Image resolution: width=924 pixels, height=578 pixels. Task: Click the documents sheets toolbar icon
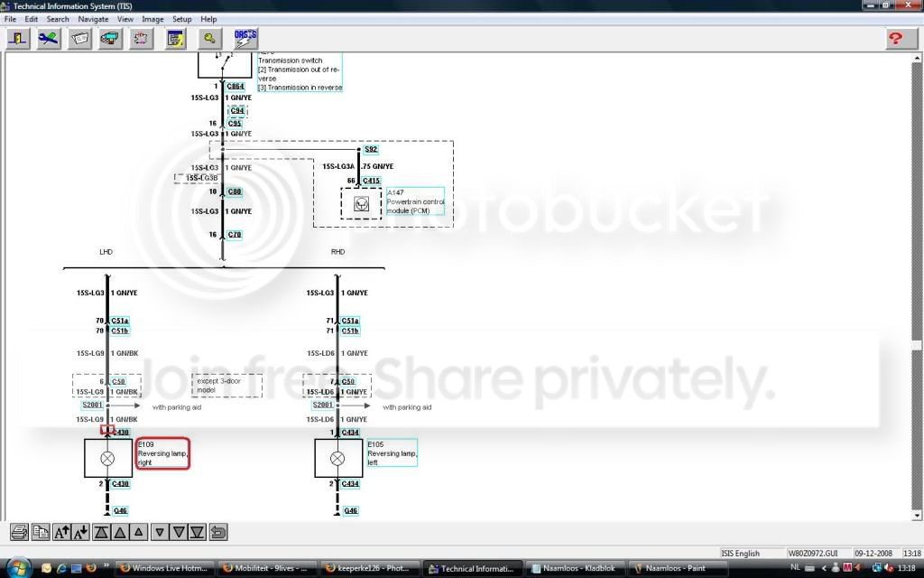tap(79, 39)
